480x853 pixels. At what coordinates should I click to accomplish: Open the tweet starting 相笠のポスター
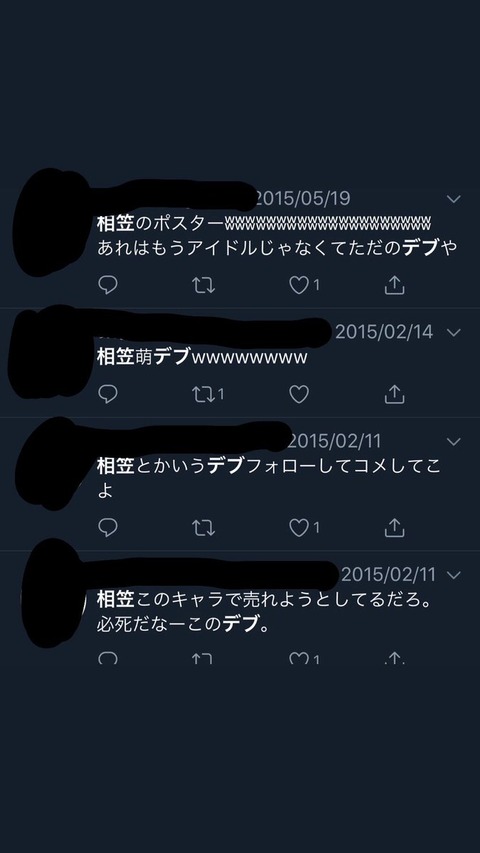tap(276, 236)
